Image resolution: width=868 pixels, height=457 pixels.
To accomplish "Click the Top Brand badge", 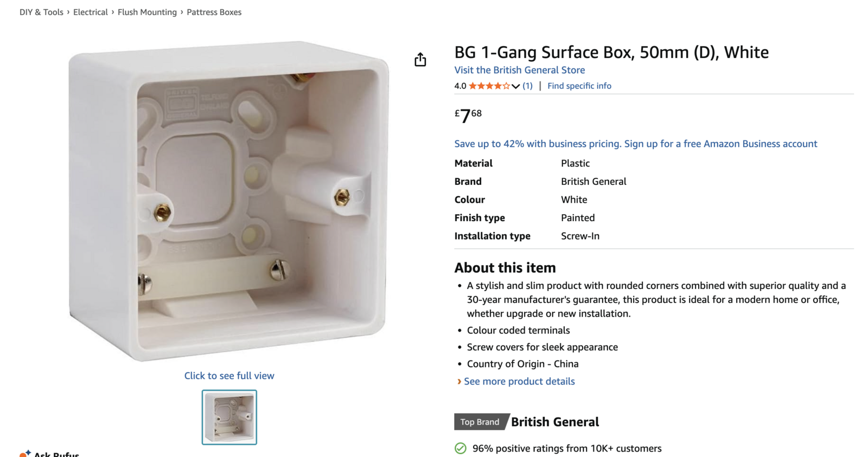I will coord(480,422).
